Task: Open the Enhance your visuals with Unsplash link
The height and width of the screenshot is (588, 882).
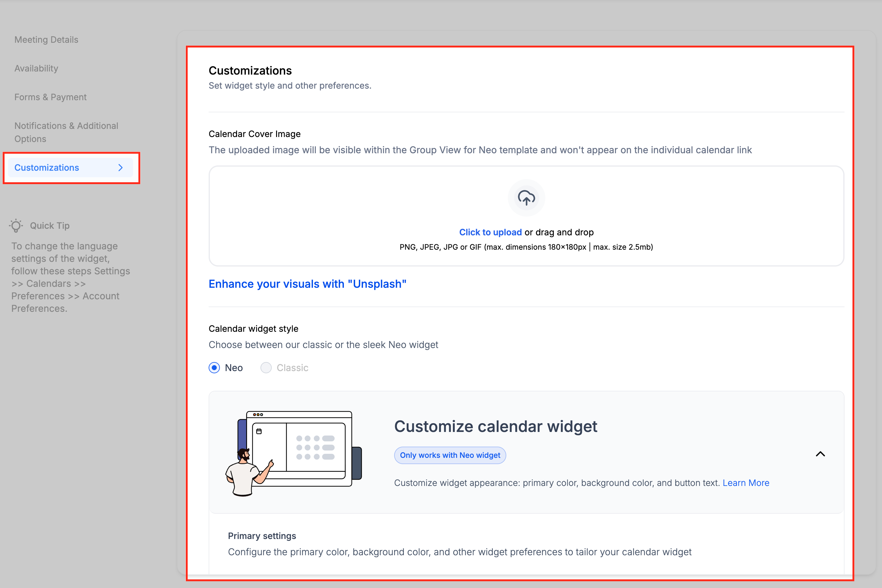Action: click(x=307, y=284)
